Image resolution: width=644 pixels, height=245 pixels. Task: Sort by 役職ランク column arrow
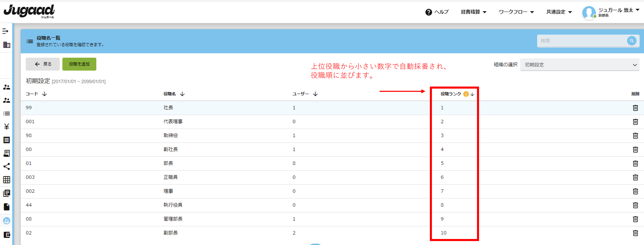pyautogui.click(x=472, y=94)
